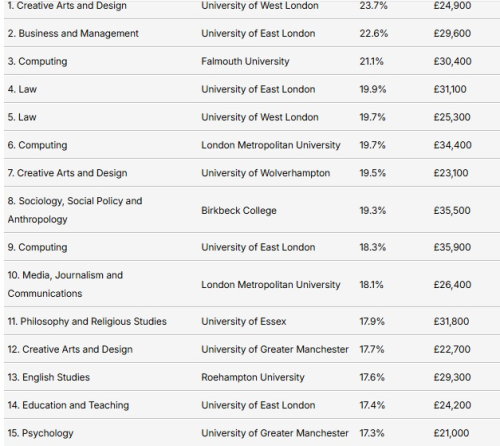Click '15. Psychology' subject cell

[40, 433]
